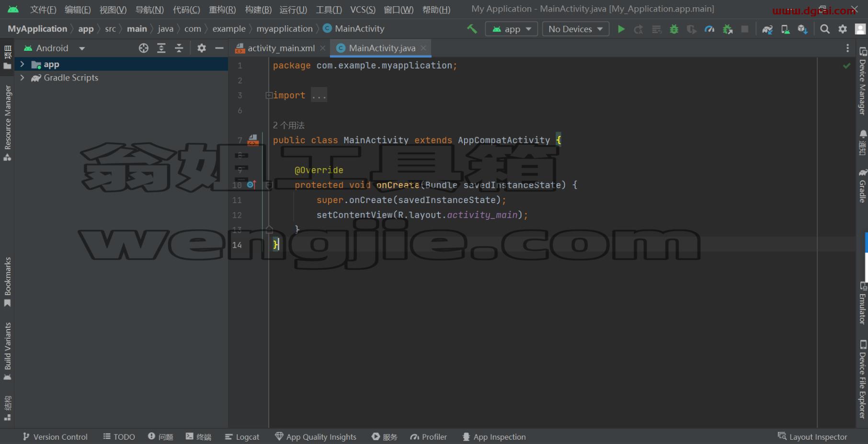Click the user account avatar icon
The width and height of the screenshot is (868, 444).
860,29
